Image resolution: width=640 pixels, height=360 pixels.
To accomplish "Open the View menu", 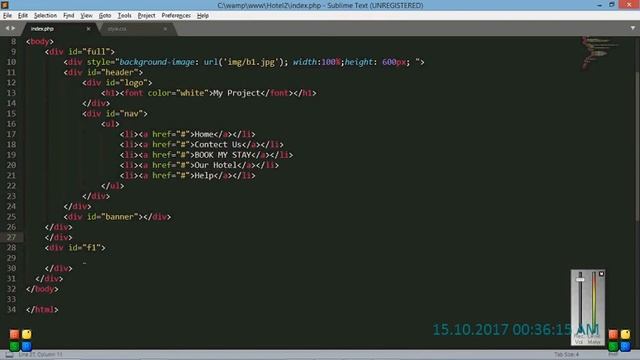I will coord(86,16).
